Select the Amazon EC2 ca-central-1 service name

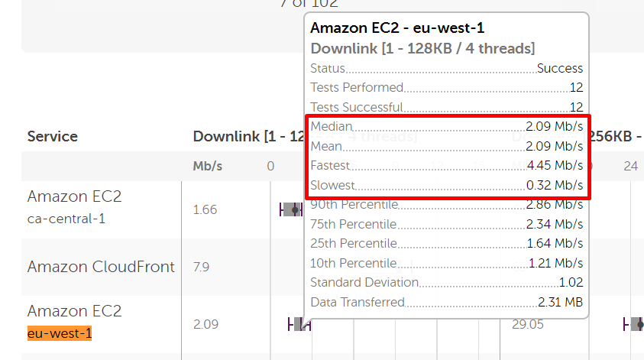pyautogui.click(x=74, y=196)
